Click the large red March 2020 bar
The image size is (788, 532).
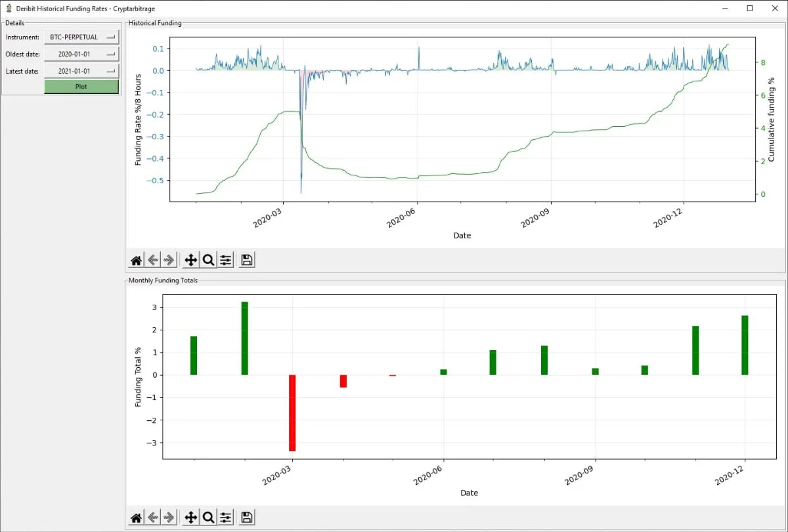(x=292, y=413)
